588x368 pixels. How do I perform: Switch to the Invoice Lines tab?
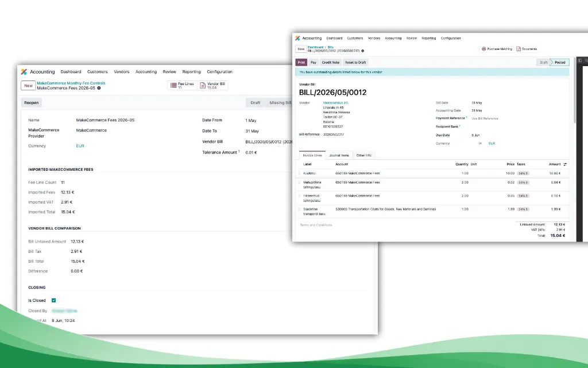coord(312,155)
